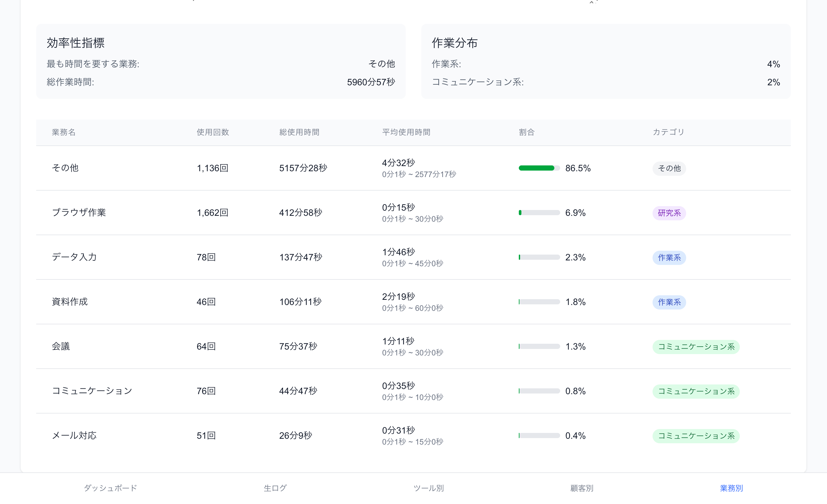Select the 資料作成 row in the table
This screenshot has height=504, width=827.
tap(403, 302)
